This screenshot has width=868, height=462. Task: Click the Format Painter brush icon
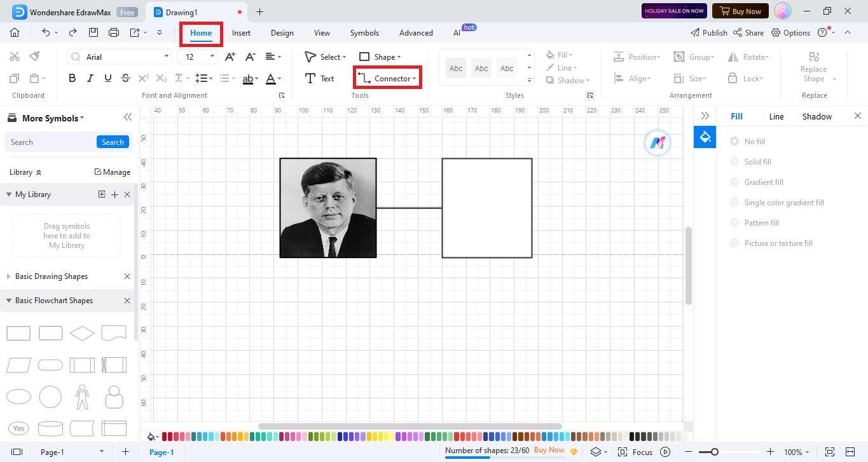[35, 57]
